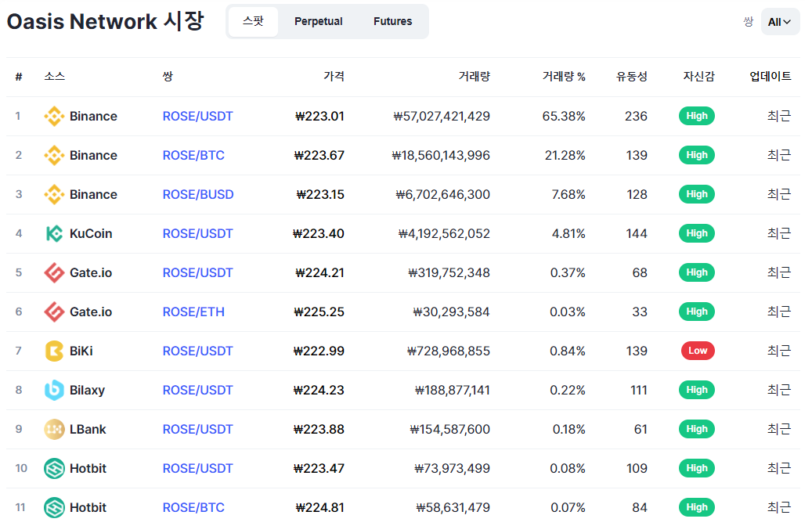Open Hotbit ROSE/BTC pair link
This screenshot has width=812, height=526.
pyautogui.click(x=193, y=507)
